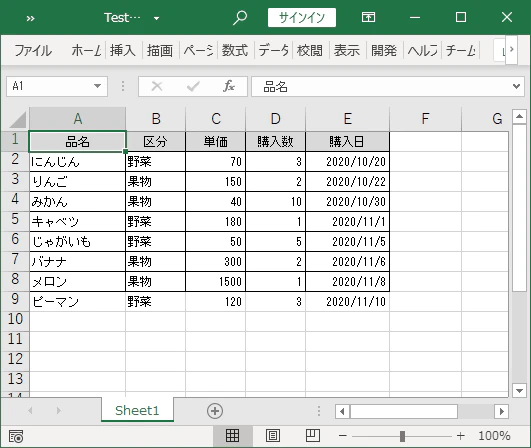Switch to Normal view icon

(x=232, y=436)
